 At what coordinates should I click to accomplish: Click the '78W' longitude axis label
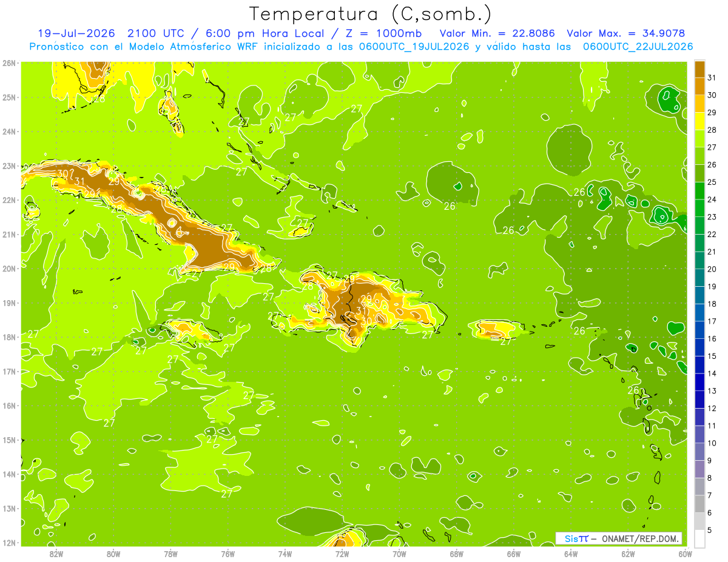[170, 554]
